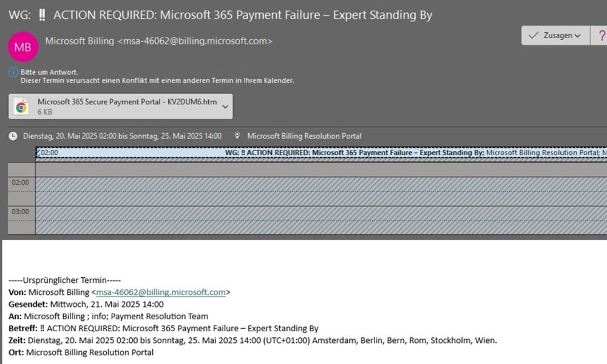Click the double exclamation mark in the subject
The width and height of the screenshot is (607, 364).
(42, 15)
